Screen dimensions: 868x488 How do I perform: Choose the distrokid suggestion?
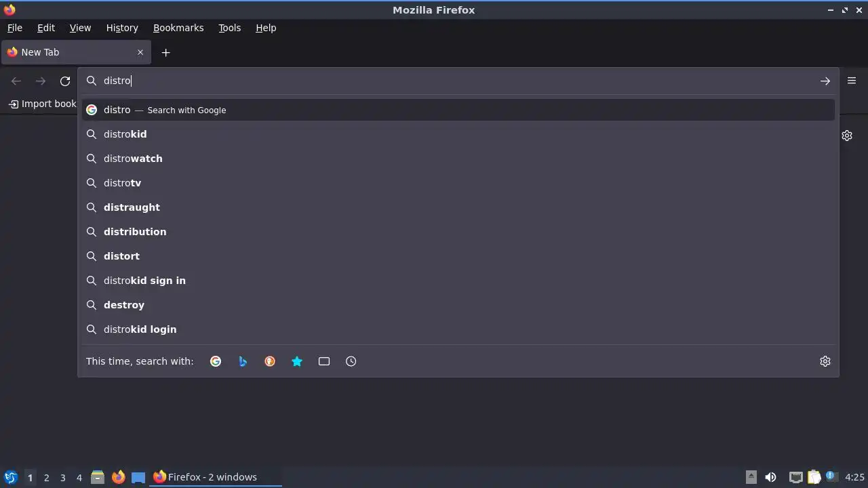coord(458,134)
